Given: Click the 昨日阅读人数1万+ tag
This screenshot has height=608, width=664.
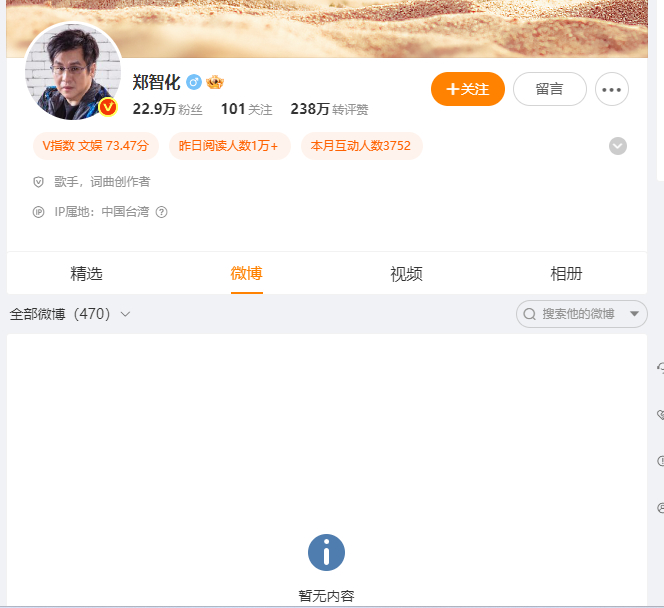Looking at the screenshot, I should pos(230,146).
